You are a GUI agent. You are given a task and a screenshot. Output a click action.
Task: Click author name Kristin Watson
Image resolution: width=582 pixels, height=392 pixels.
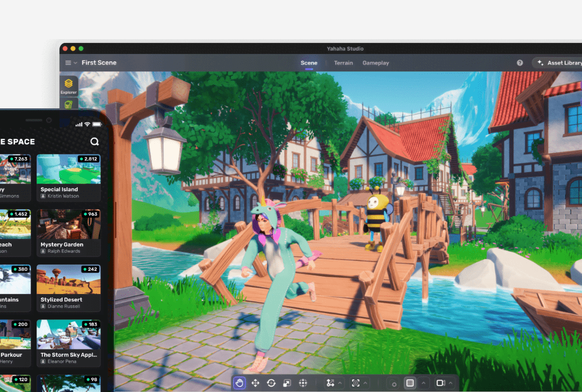tap(63, 196)
